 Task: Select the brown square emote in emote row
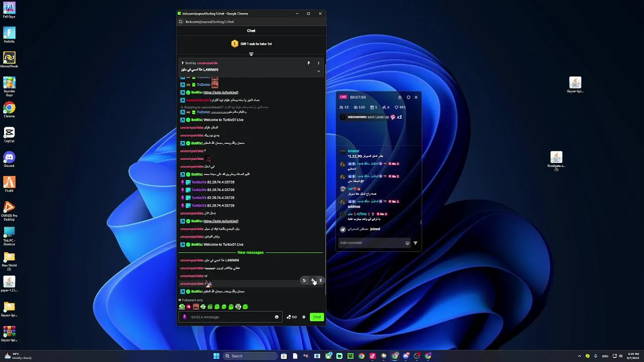point(196,307)
